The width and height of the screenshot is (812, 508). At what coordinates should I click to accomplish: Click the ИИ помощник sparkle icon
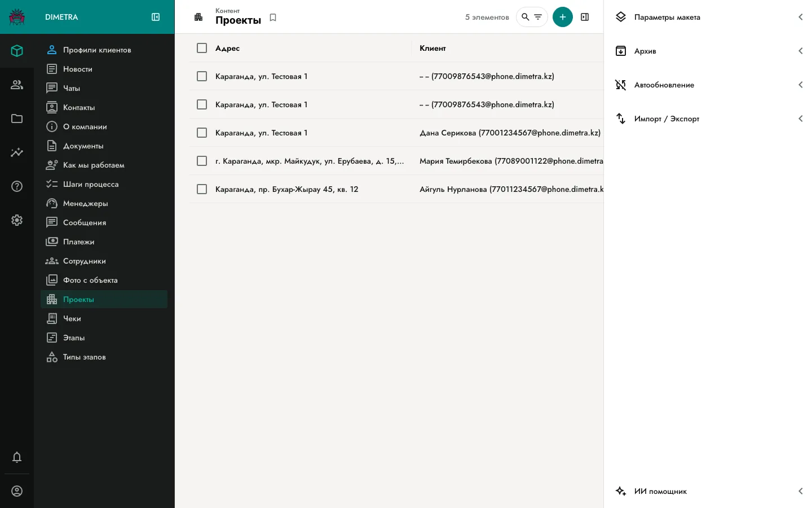point(621,491)
